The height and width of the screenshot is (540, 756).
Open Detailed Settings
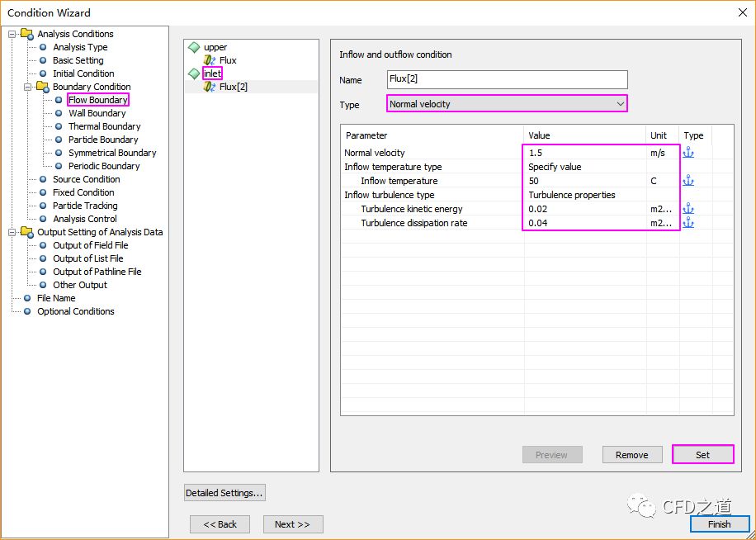pos(224,493)
